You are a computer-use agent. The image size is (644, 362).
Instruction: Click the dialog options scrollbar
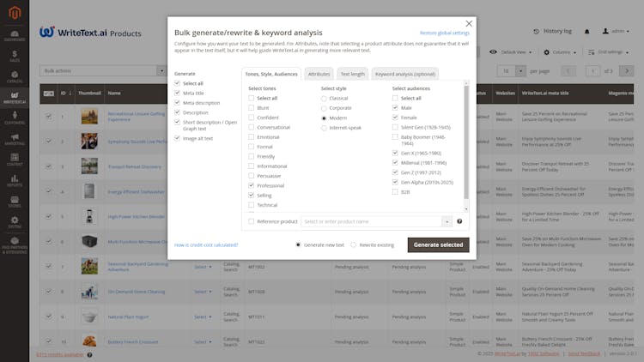[465, 142]
